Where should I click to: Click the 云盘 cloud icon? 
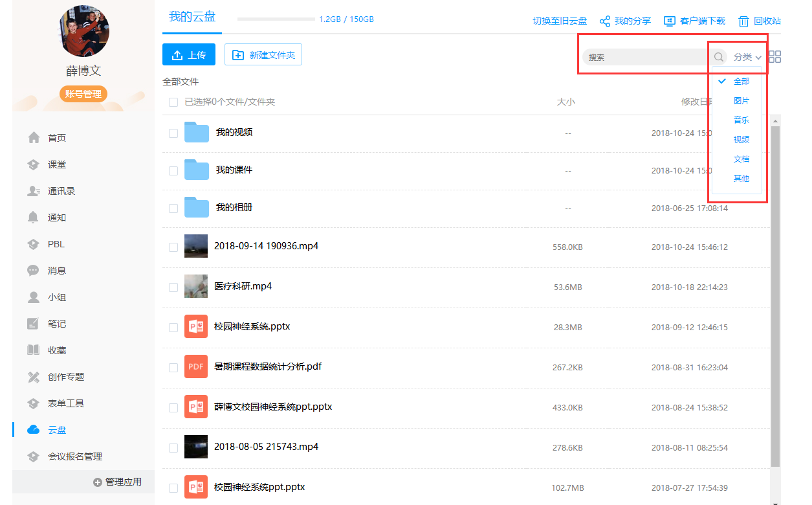pyautogui.click(x=34, y=430)
